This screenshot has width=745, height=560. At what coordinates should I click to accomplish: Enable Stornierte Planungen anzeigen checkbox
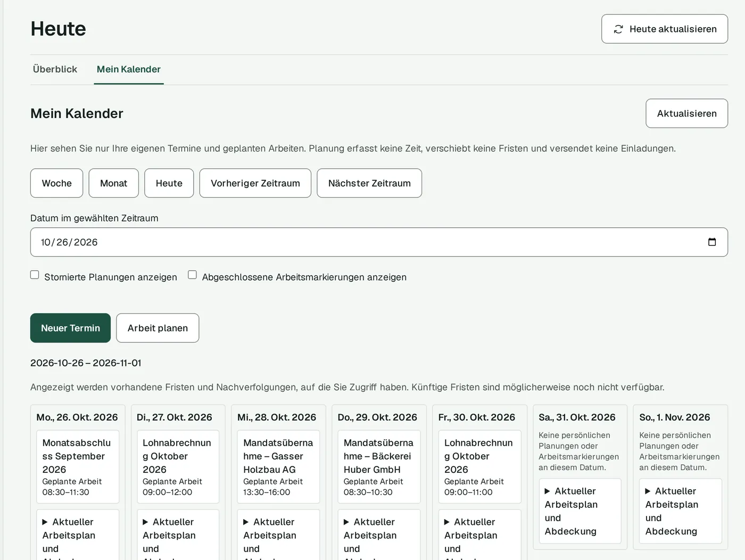[35, 275]
